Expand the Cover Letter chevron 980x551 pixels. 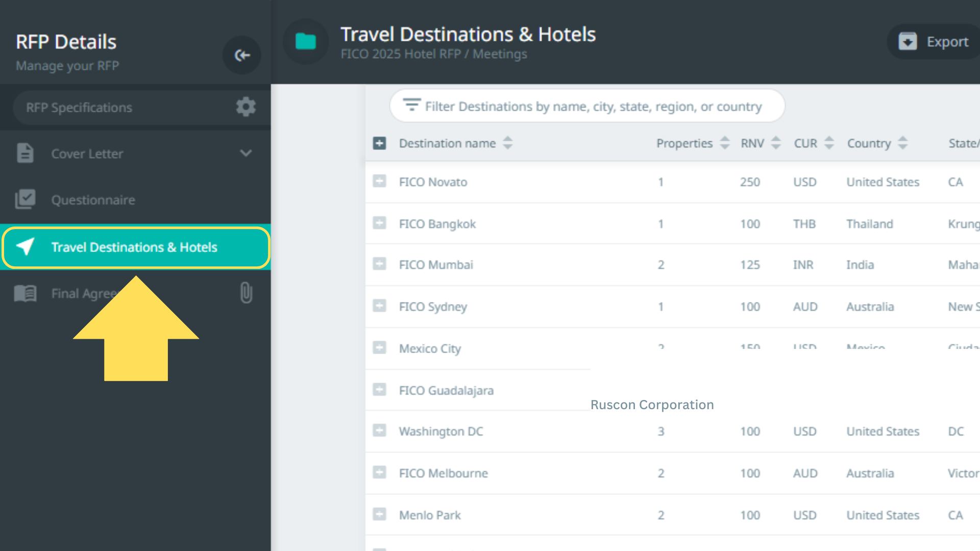[x=246, y=153]
